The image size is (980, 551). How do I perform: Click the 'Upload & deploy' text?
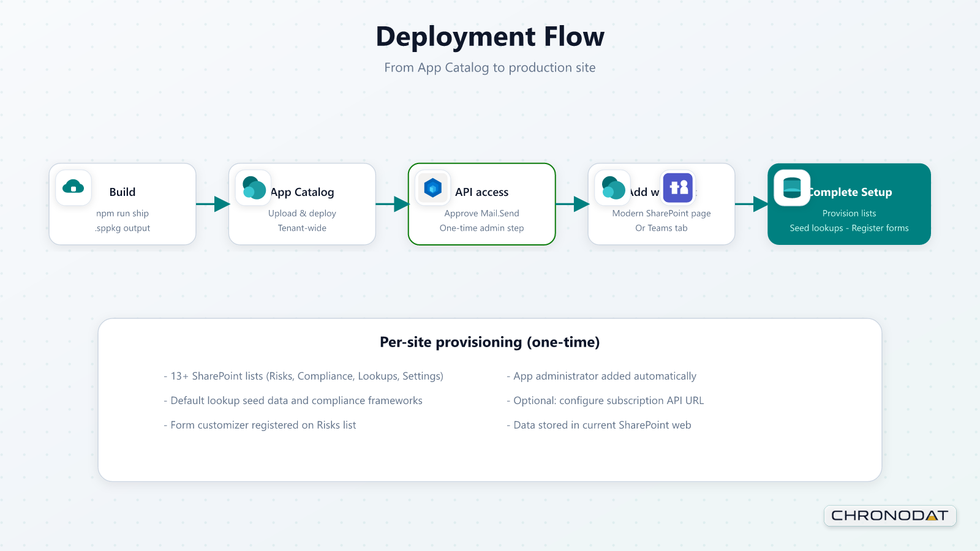point(302,213)
